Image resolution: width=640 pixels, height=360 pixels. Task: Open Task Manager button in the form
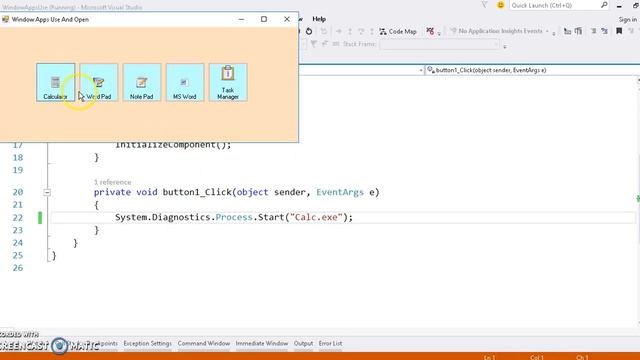pyautogui.click(x=228, y=82)
